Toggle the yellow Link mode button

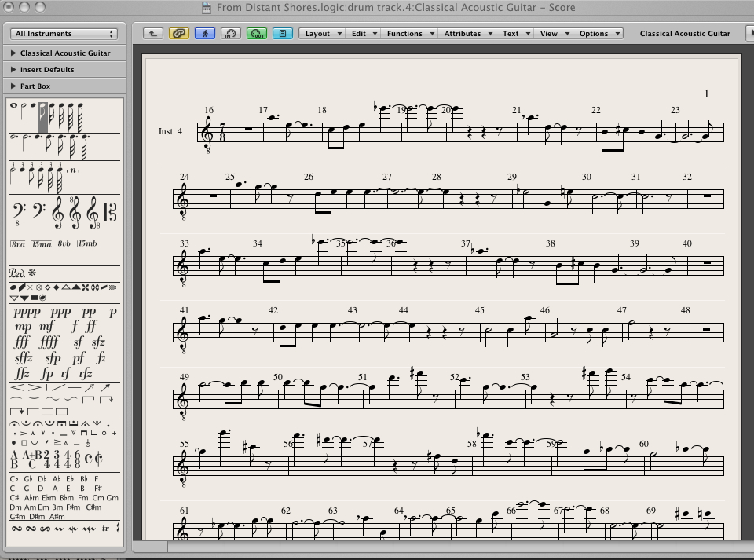click(178, 33)
